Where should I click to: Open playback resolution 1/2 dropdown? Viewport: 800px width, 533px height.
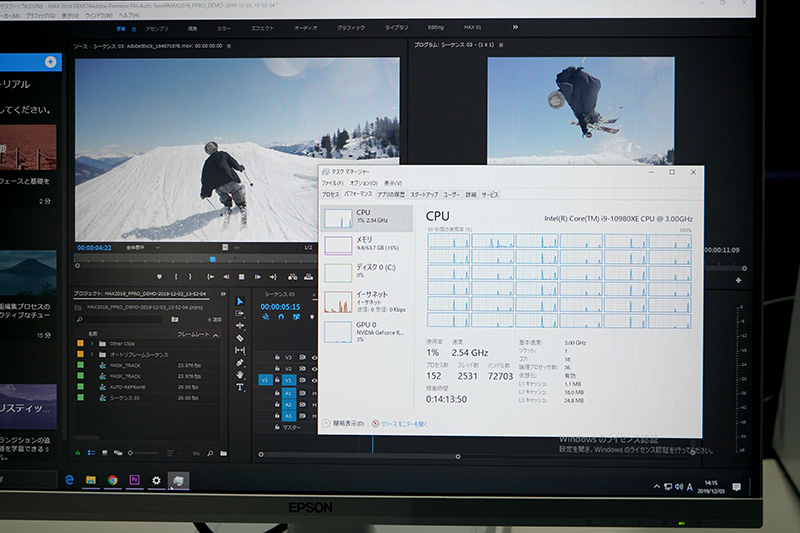pyautogui.click(x=308, y=247)
